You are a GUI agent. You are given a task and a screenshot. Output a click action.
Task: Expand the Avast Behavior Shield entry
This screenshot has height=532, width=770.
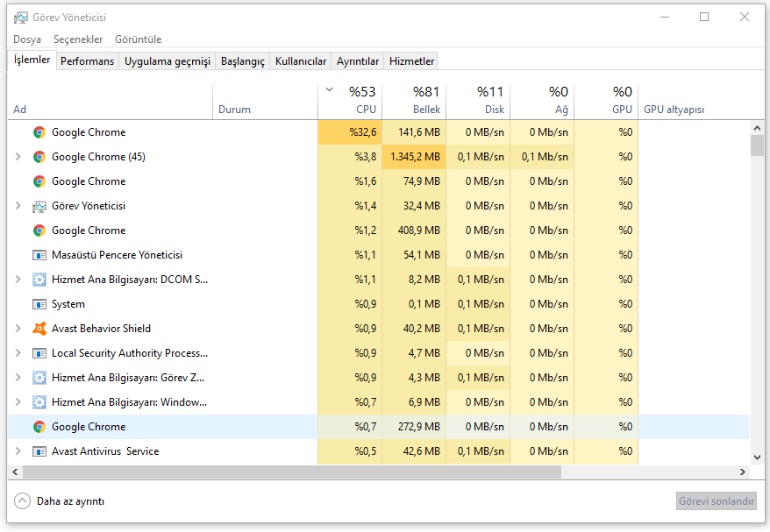pyautogui.click(x=18, y=329)
